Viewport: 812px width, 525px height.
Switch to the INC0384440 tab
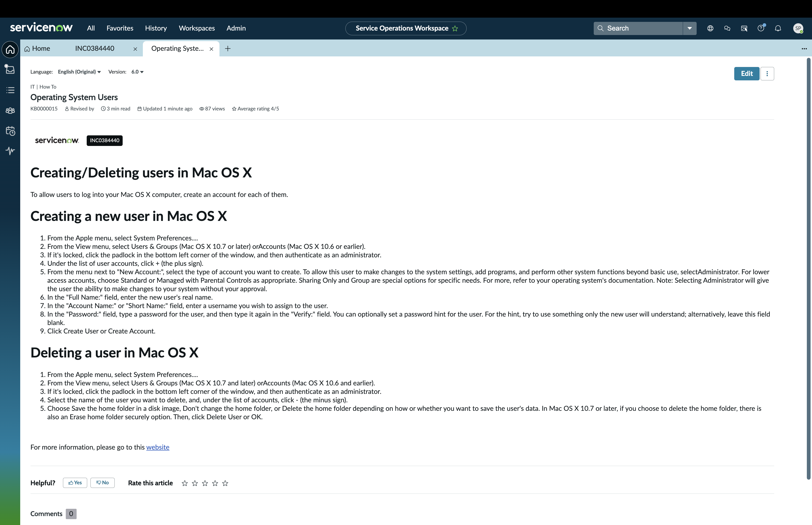(x=95, y=48)
